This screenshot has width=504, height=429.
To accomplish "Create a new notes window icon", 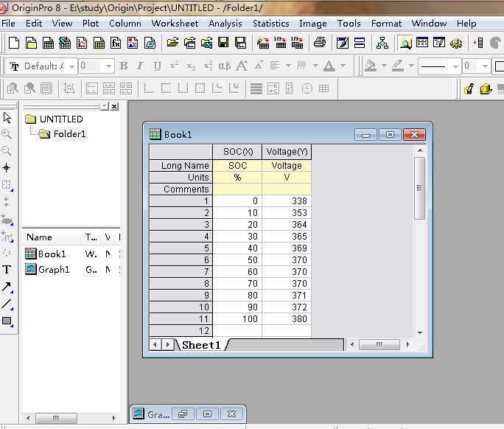I will [150, 43].
